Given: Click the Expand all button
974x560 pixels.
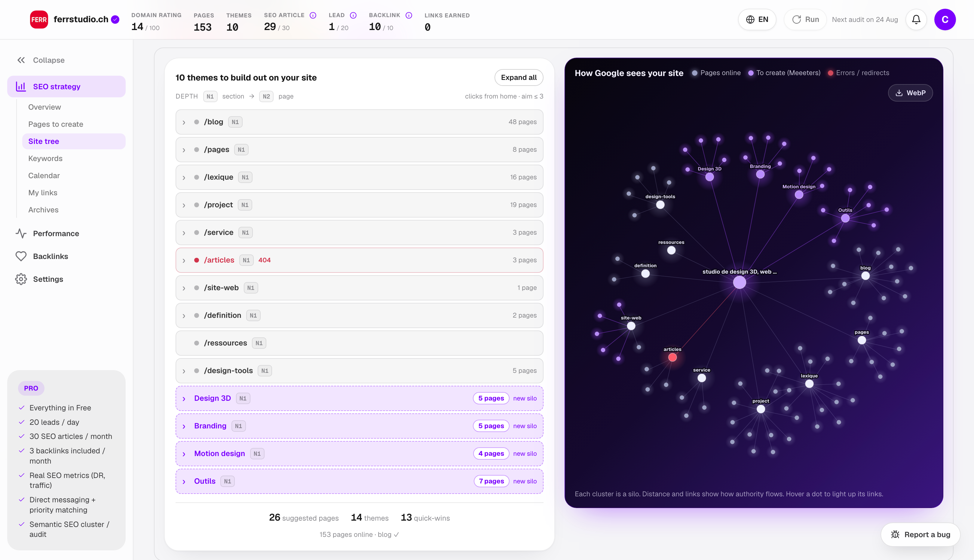Looking at the screenshot, I should [x=519, y=78].
